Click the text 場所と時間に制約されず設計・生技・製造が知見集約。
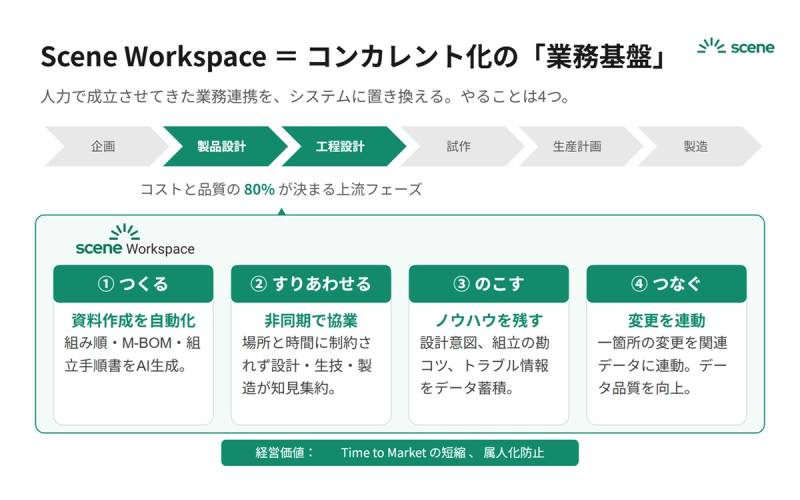This screenshot has height=500, width=800. coord(307,365)
